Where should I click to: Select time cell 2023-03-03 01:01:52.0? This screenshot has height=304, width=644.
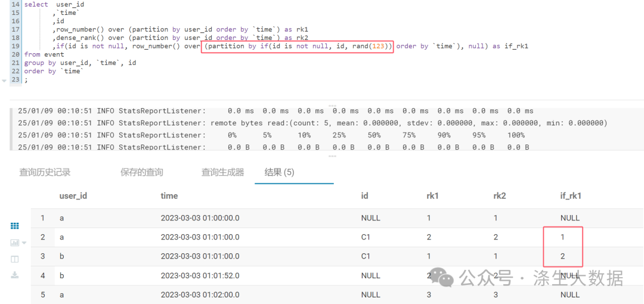[x=200, y=275]
